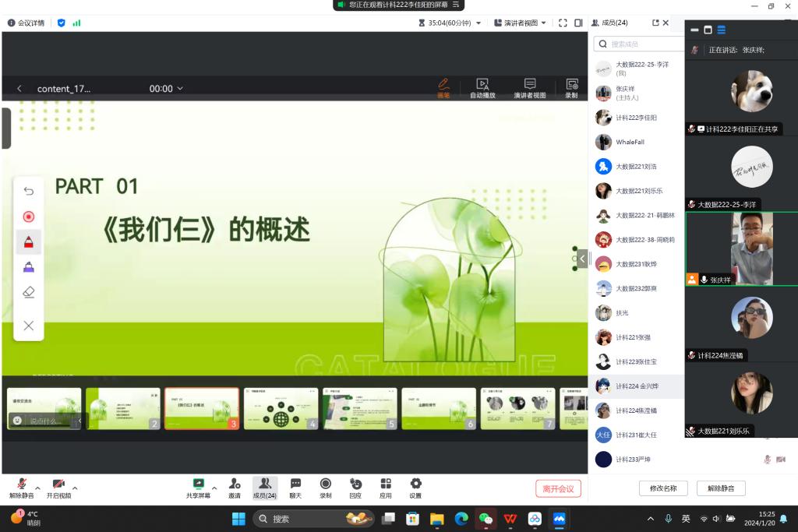Open 会议详情 meeting details
798x532 pixels.
coord(26,23)
